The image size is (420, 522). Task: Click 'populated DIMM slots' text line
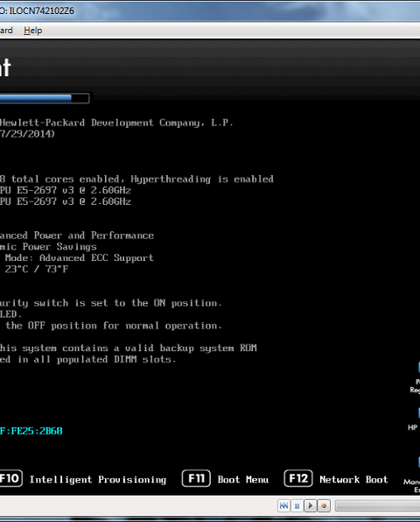click(116, 360)
